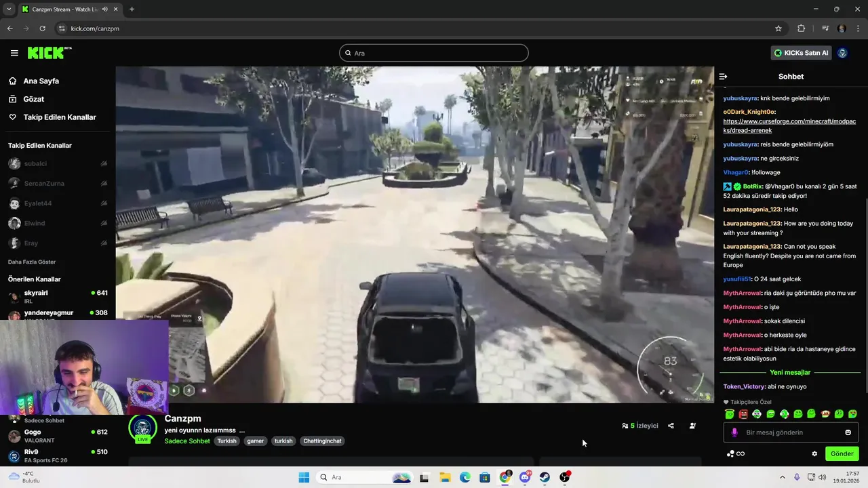Click the Bir mesaj gönderin input

click(791, 432)
